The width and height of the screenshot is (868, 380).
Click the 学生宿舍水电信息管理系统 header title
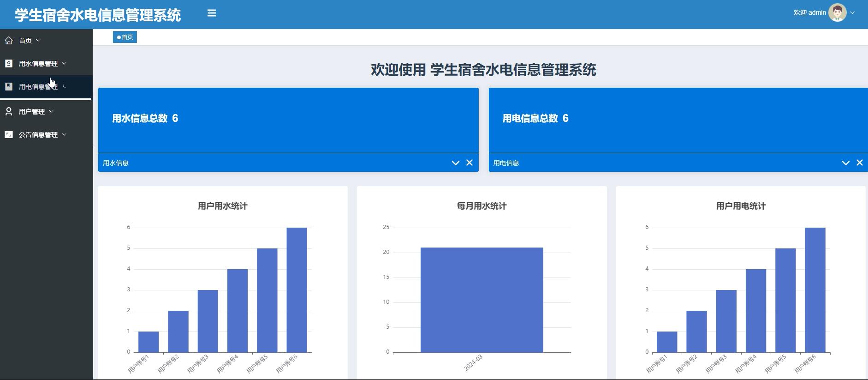tap(98, 15)
